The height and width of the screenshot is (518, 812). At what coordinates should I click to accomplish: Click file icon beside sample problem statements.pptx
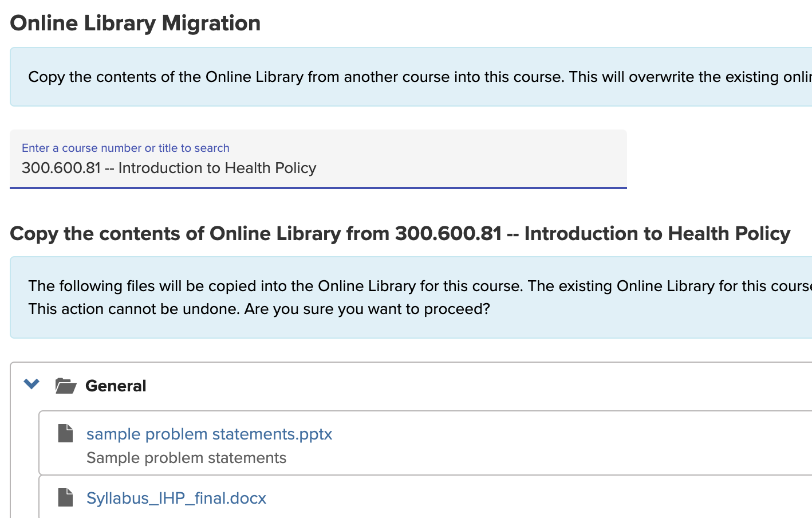[66, 433]
